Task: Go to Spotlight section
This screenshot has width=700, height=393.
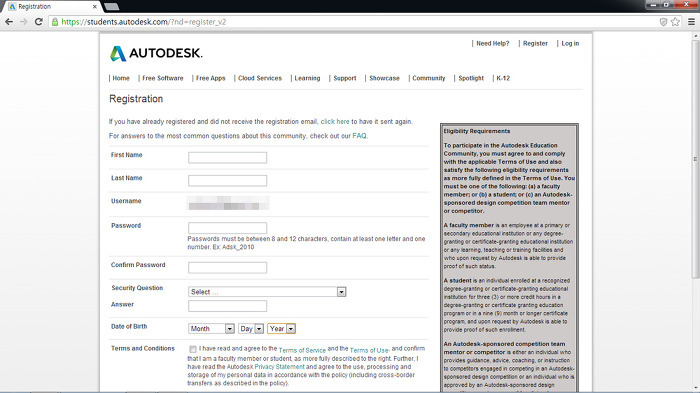Action: [471, 78]
